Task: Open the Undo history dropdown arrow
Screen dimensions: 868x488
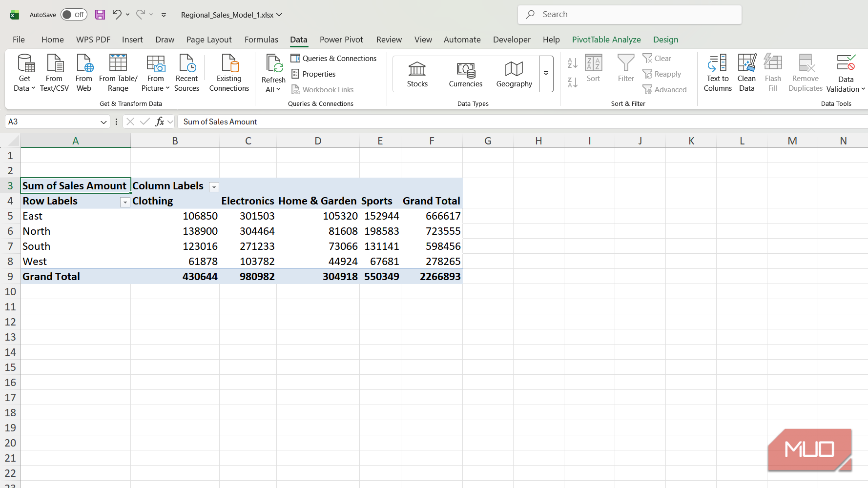Action: pos(127,15)
